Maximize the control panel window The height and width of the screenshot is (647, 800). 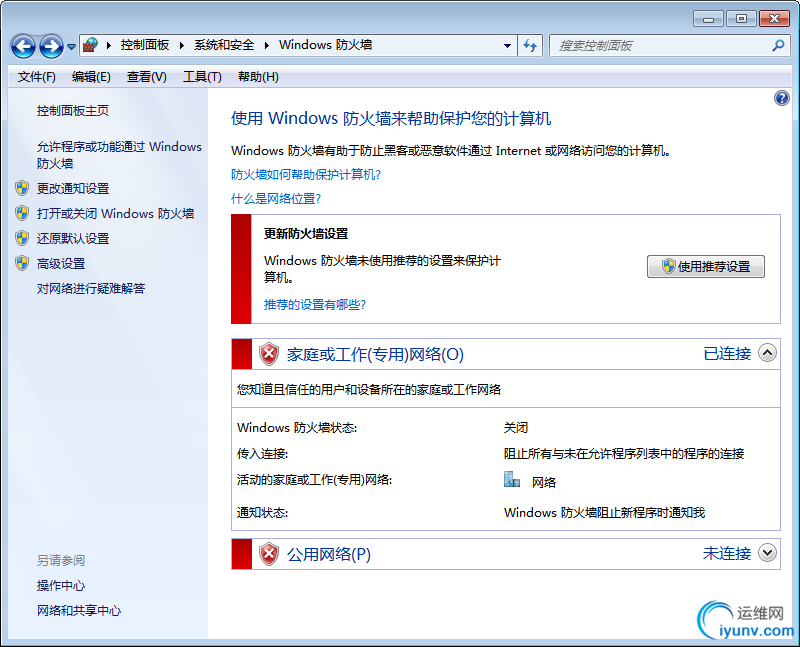tap(741, 19)
